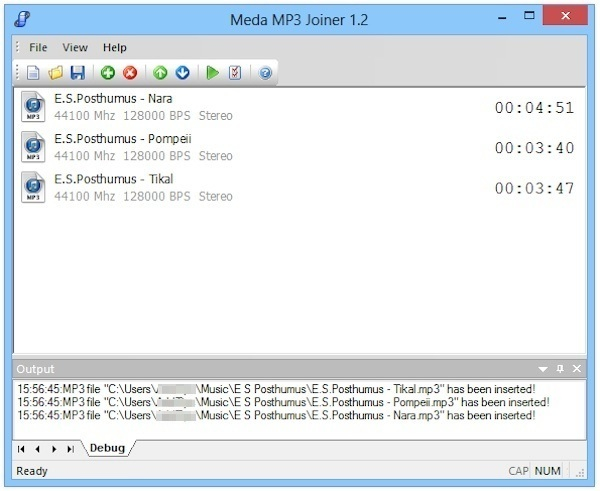Open options via the checklist icon
Screen dimensions: 600x491
pyautogui.click(x=235, y=72)
